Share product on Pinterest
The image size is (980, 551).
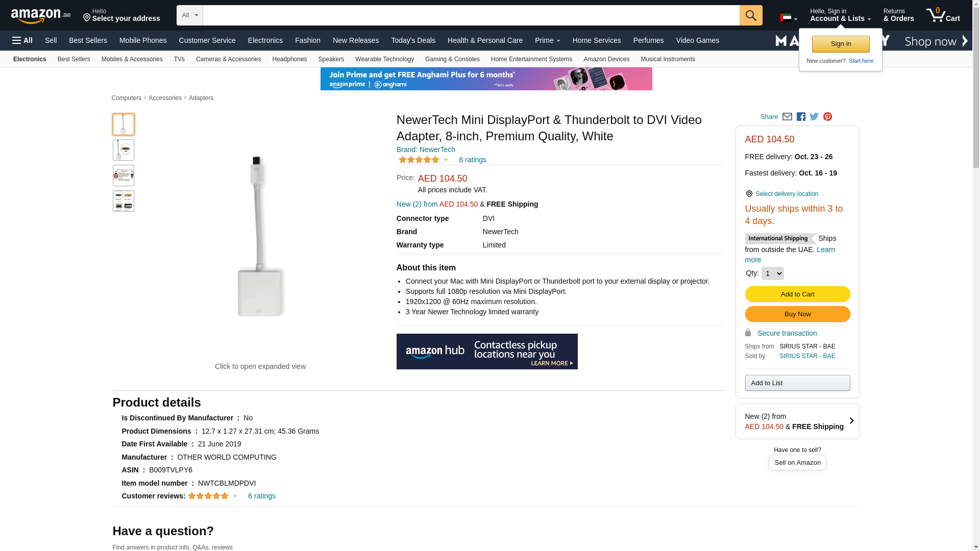point(827,117)
